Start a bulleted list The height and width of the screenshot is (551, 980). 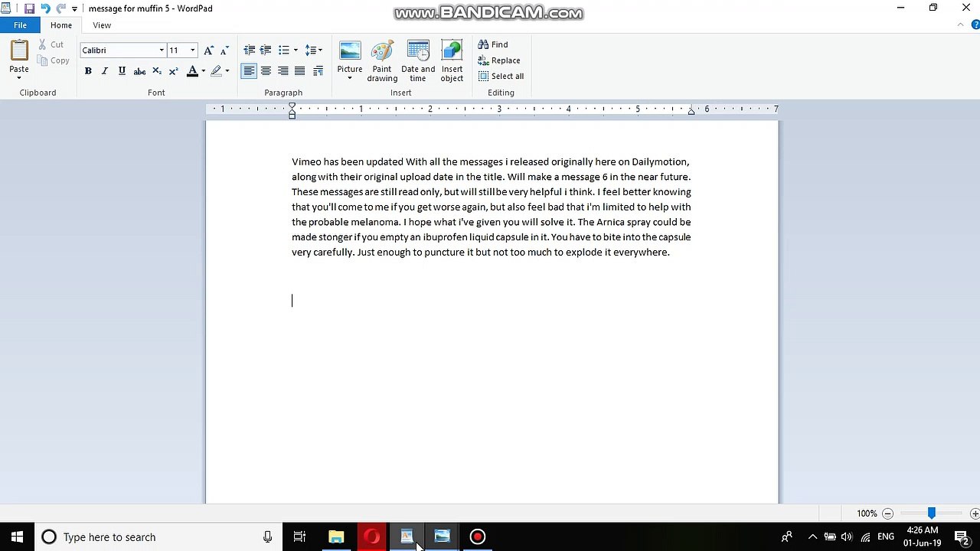283,51
